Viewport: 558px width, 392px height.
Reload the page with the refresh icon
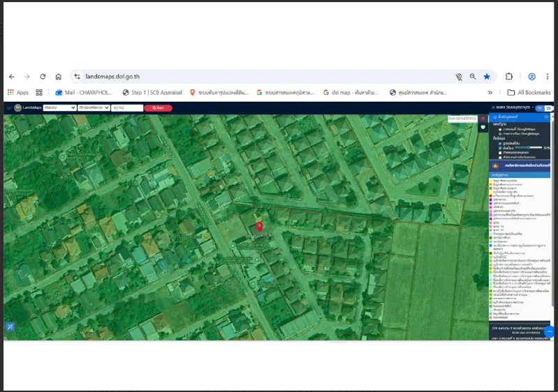tap(43, 77)
